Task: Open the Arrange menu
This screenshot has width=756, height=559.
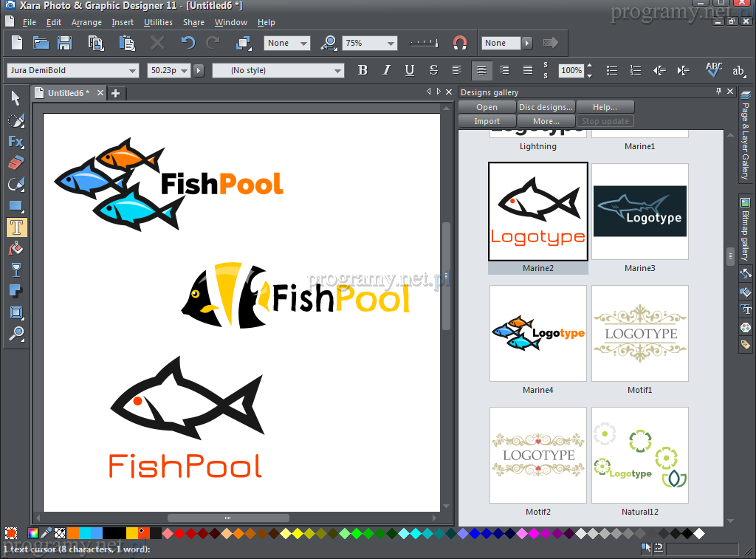Action: pos(86,22)
